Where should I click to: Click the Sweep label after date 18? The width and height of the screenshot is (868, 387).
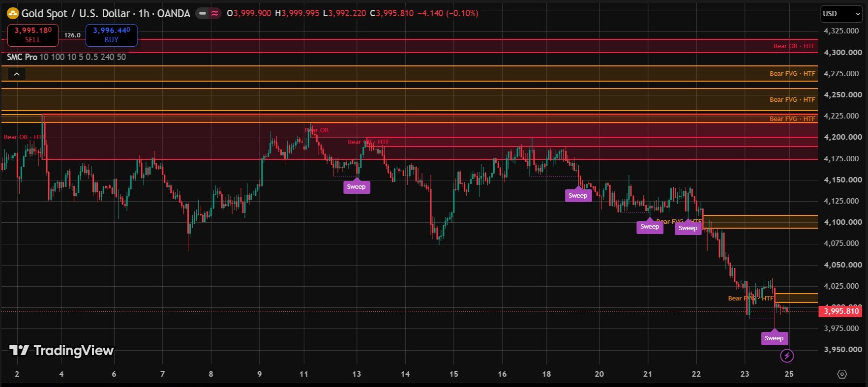(578, 195)
